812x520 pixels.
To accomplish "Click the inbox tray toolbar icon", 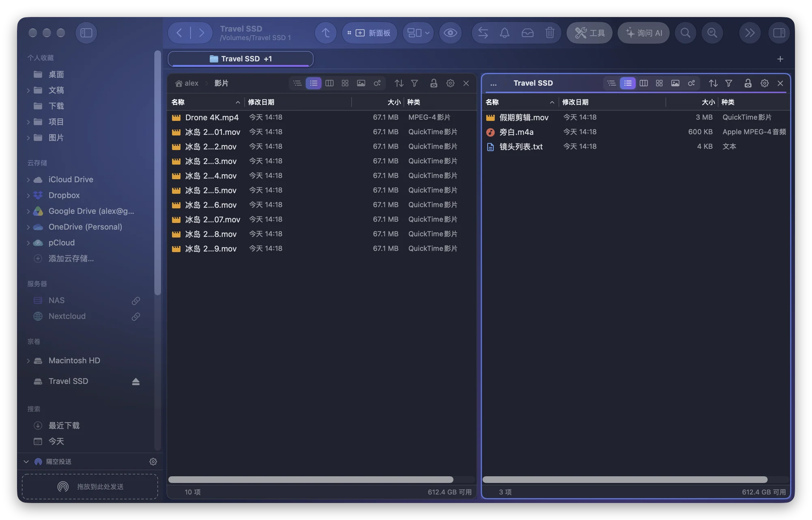I will tap(527, 33).
